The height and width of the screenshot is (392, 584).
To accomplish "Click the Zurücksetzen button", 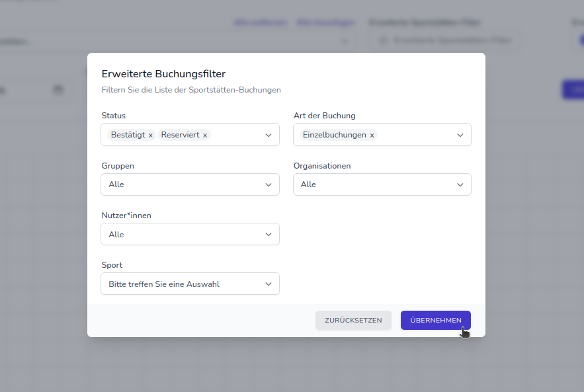I will (x=353, y=320).
